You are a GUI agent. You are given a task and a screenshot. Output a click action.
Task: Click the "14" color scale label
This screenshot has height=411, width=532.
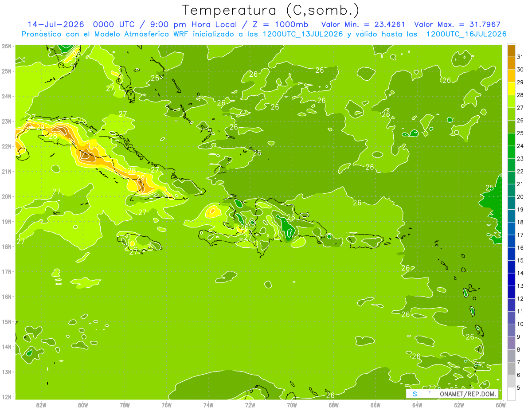pyautogui.click(x=520, y=273)
